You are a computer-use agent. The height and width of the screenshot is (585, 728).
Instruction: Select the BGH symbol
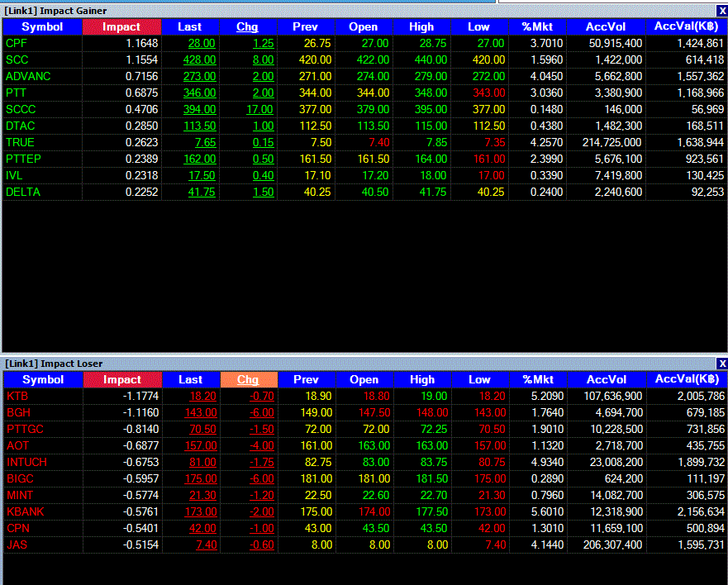pos(18,413)
